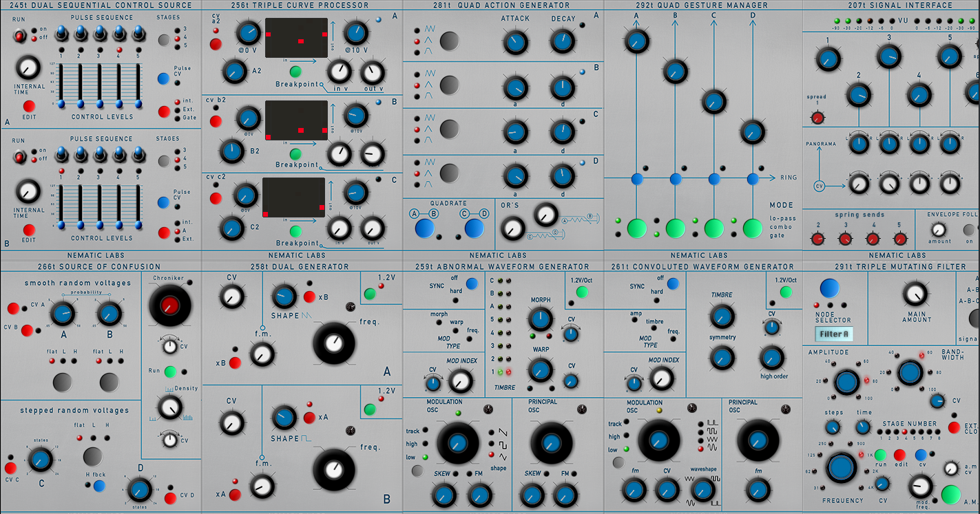Click the red edit button in 291t
Image resolution: width=980 pixels, height=514 pixels.
899,454
